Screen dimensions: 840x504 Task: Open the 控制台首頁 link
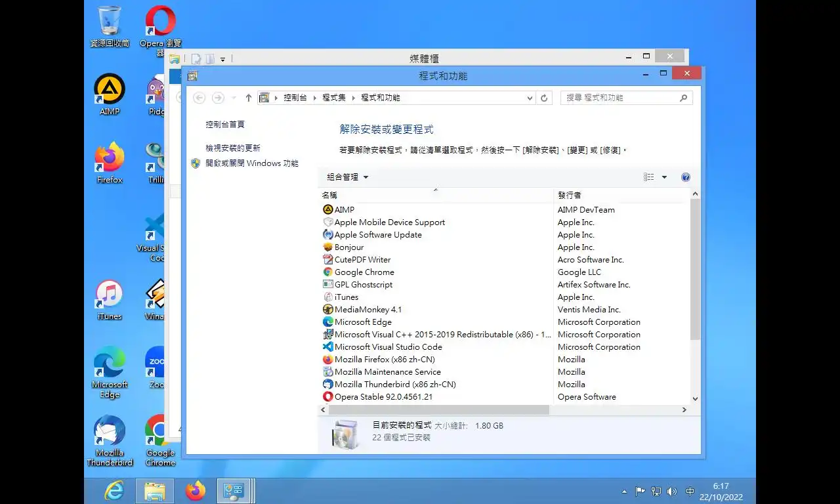tap(225, 124)
